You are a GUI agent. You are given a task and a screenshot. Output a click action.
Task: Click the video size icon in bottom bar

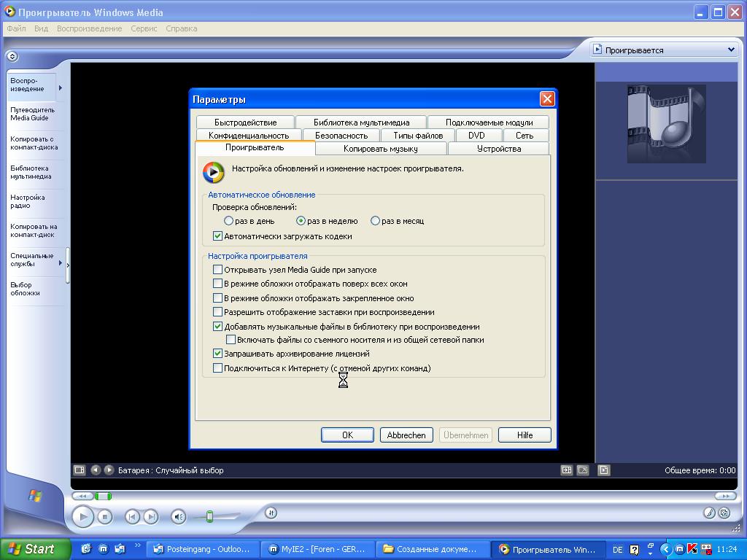(566, 470)
